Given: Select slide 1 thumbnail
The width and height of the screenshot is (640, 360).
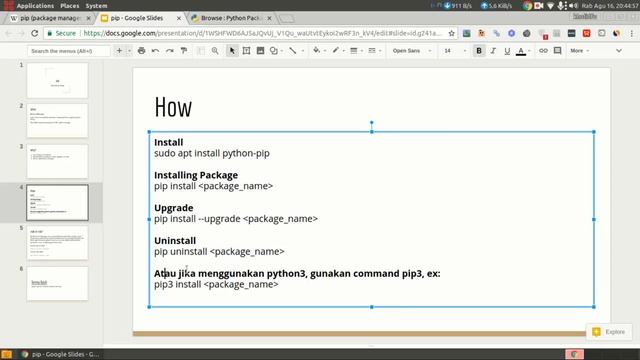Looking at the screenshot, I should coord(57,80).
